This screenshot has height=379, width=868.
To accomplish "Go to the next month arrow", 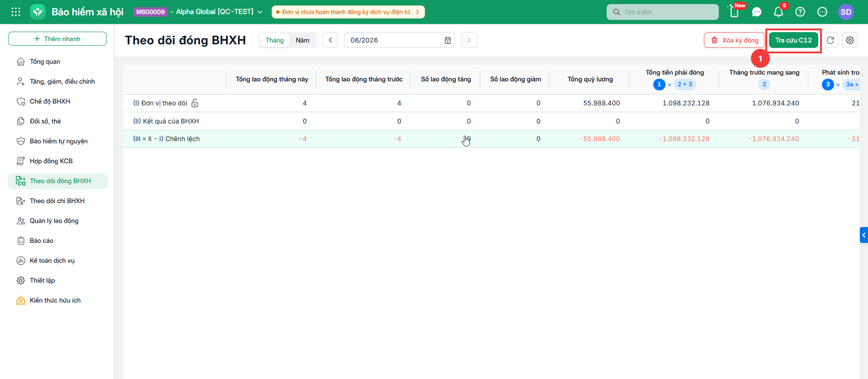I will [469, 40].
